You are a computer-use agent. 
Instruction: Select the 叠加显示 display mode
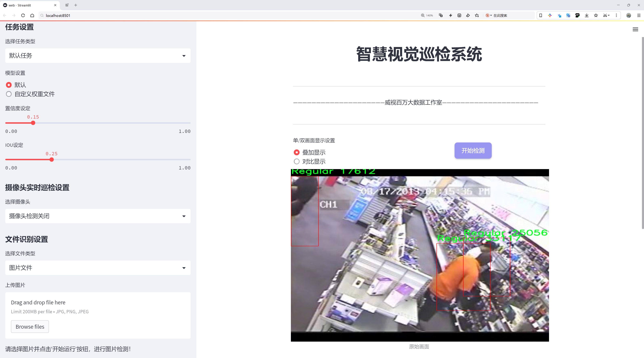297,153
